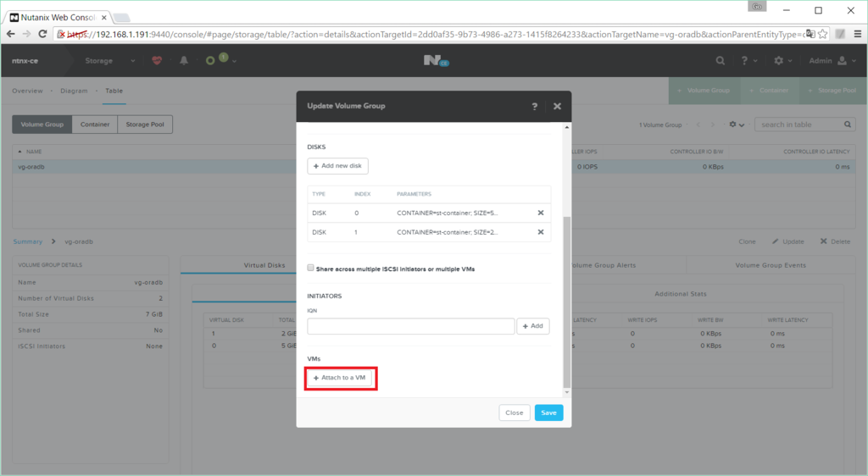The image size is (868, 476).
Task: Click the Nutanix logo in header
Action: [x=436, y=60]
